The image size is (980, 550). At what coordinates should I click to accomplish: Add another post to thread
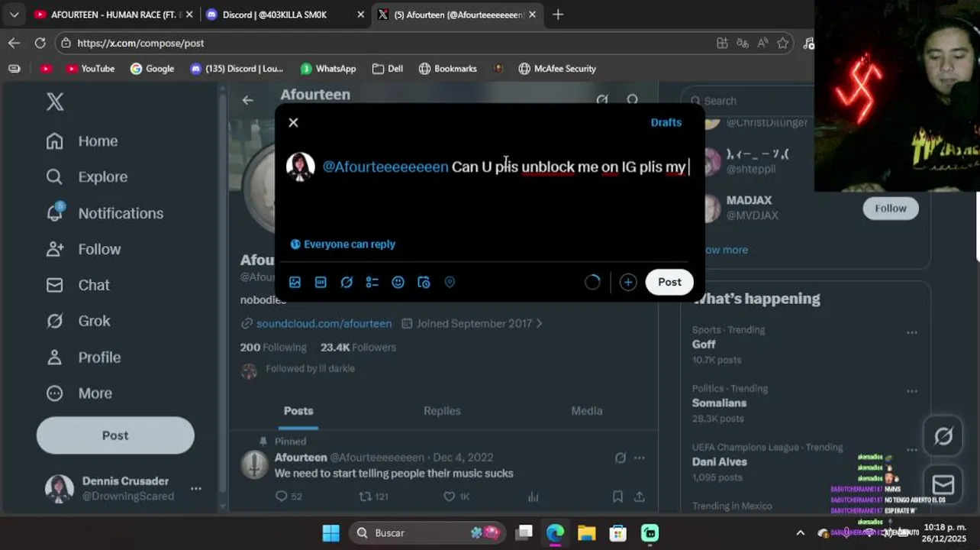628,282
